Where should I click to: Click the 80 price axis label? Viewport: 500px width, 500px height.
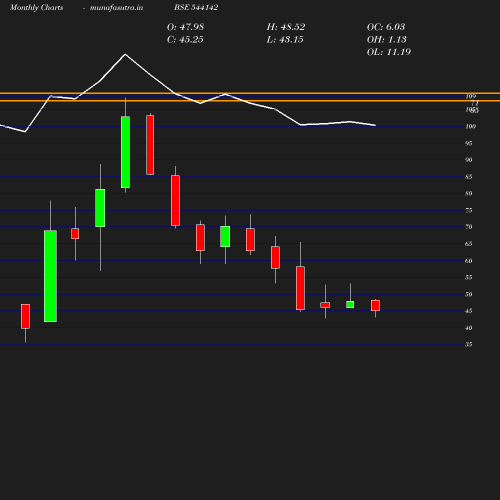point(469,193)
